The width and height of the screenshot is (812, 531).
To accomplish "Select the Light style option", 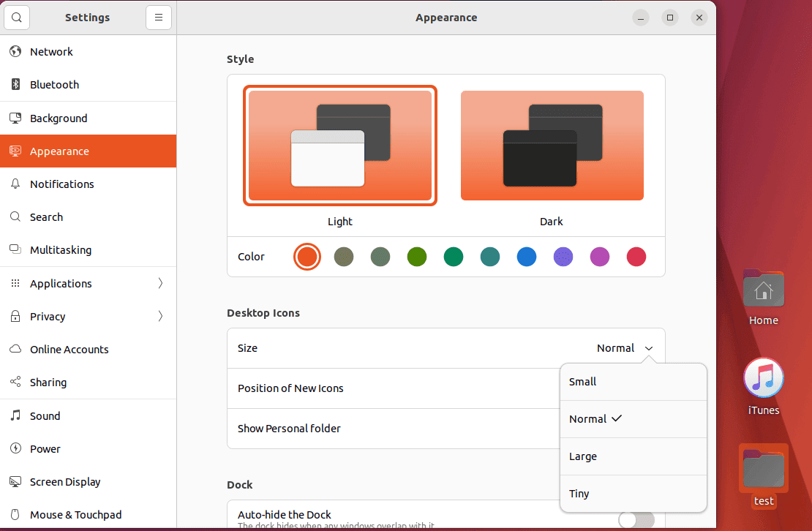I will pyautogui.click(x=340, y=146).
